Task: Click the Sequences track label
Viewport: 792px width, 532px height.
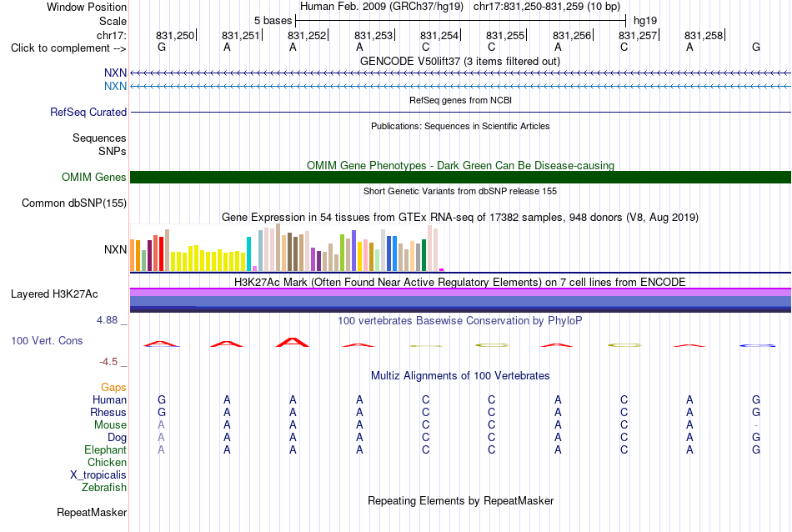Action: point(99,138)
